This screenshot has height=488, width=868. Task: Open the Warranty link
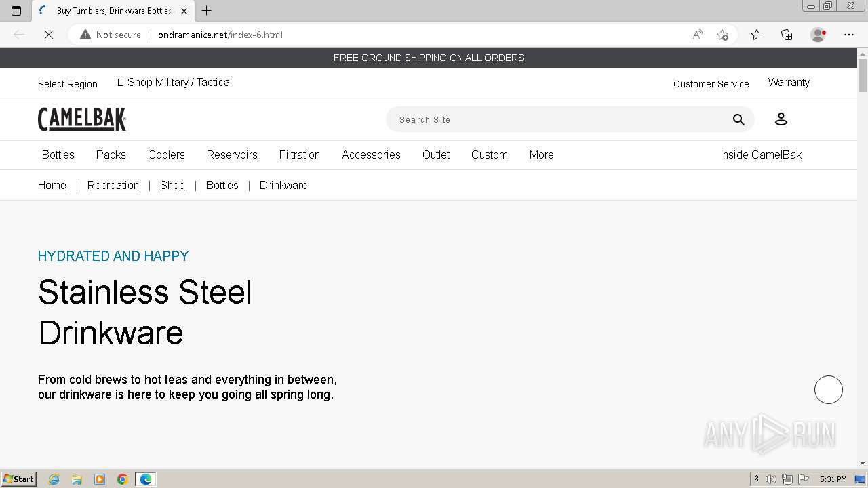click(789, 82)
